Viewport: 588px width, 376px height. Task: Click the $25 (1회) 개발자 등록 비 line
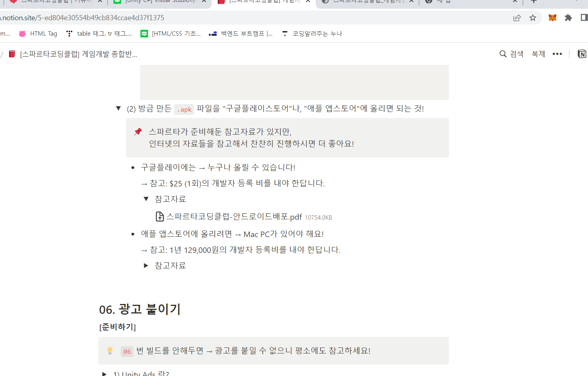(x=233, y=183)
